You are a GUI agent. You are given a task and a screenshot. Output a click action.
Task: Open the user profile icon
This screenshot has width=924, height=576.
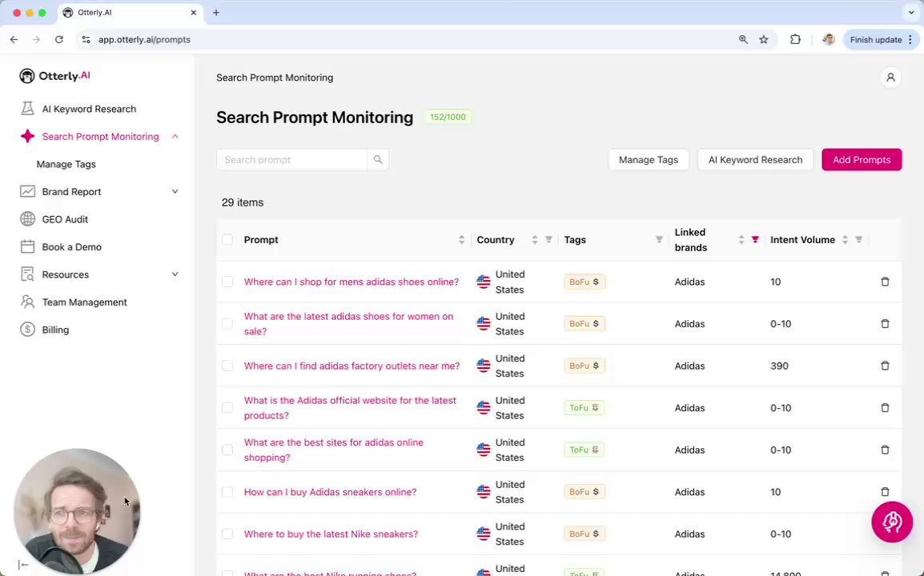(x=890, y=78)
